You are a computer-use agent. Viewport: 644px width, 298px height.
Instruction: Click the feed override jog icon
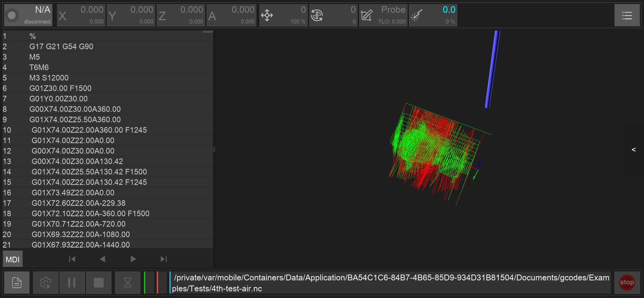pos(267,15)
